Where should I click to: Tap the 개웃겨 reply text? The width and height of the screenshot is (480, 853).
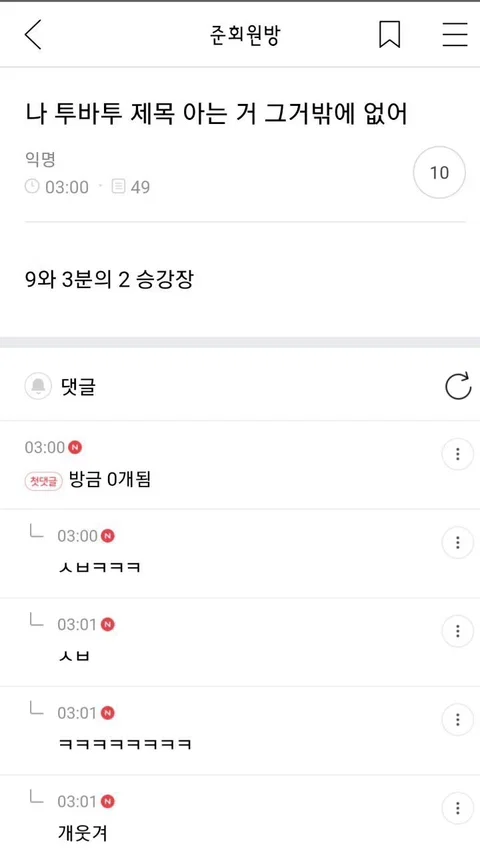[82, 833]
